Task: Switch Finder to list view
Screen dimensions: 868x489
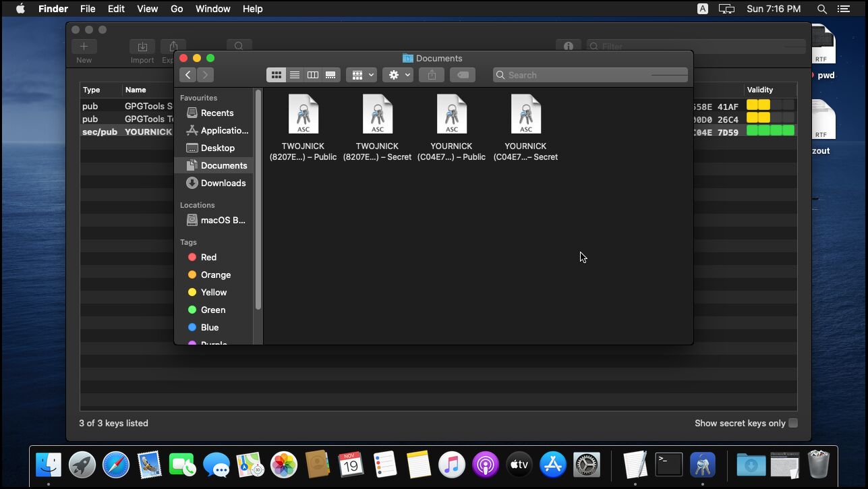Action: [x=294, y=75]
